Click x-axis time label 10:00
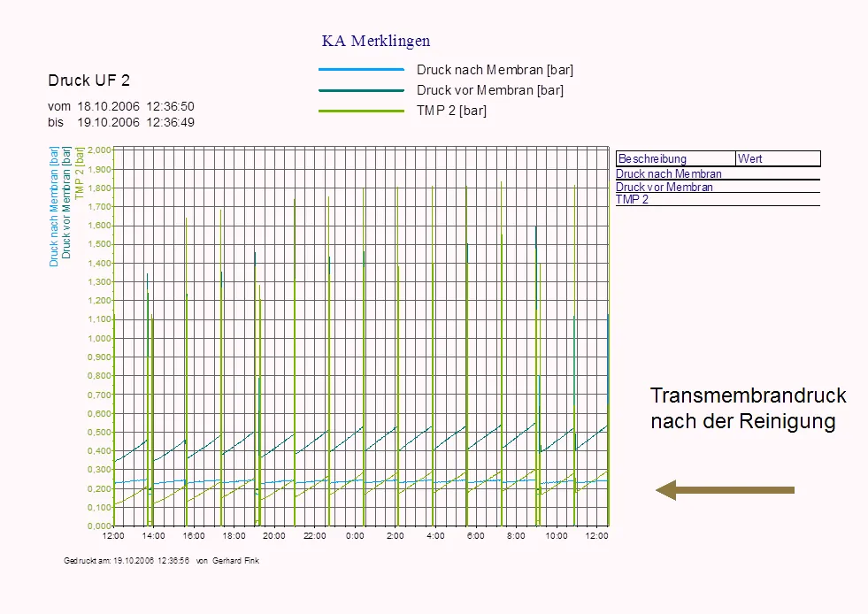 (557, 536)
